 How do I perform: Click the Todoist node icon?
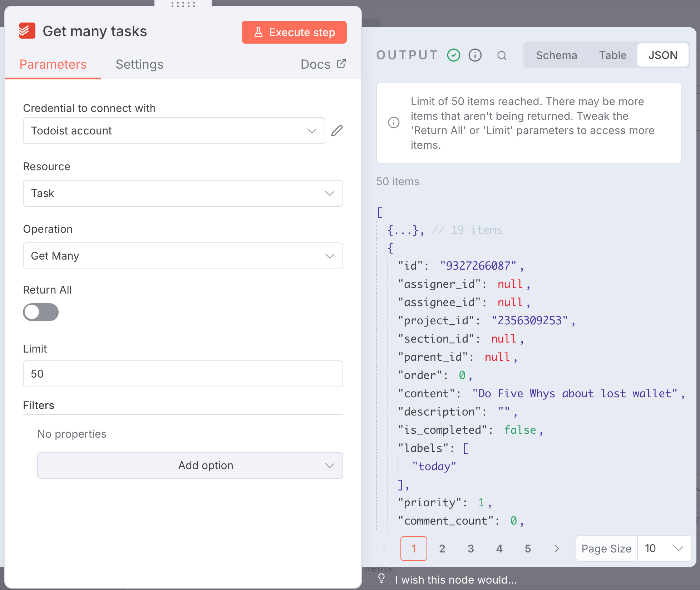[x=27, y=31]
